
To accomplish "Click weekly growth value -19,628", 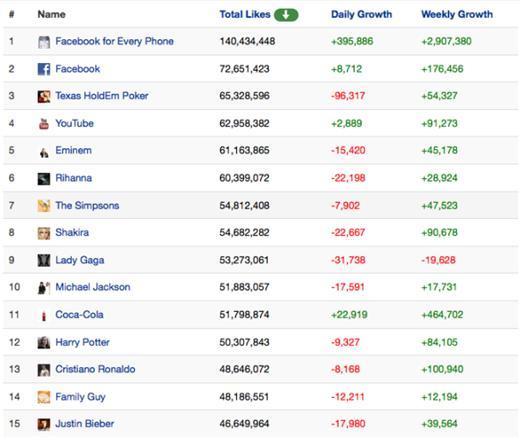I will coord(438,260).
